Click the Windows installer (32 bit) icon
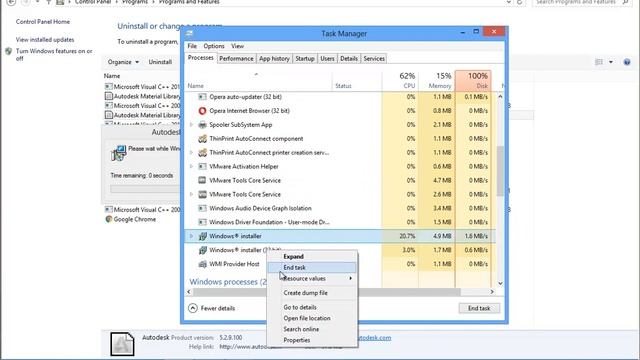 pos(202,250)
